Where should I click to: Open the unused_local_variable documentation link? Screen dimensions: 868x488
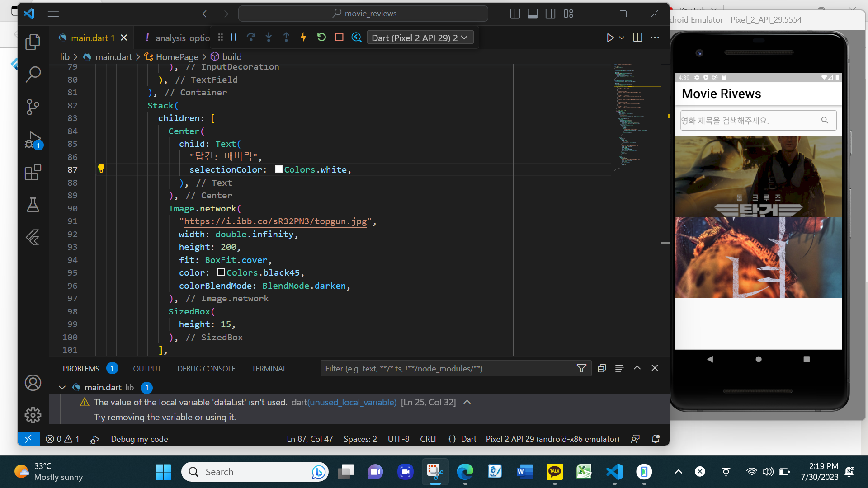point(352,402)
